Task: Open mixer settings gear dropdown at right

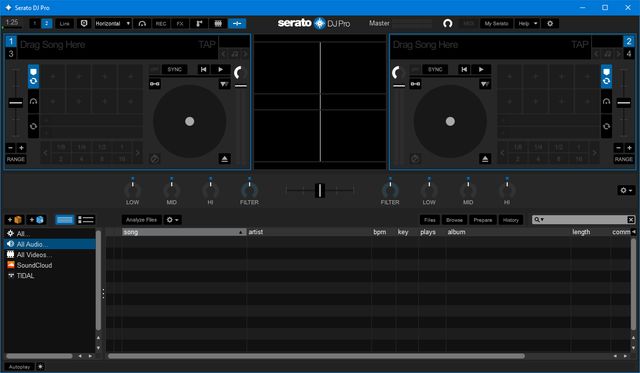Action: click(x=626, y=190)
